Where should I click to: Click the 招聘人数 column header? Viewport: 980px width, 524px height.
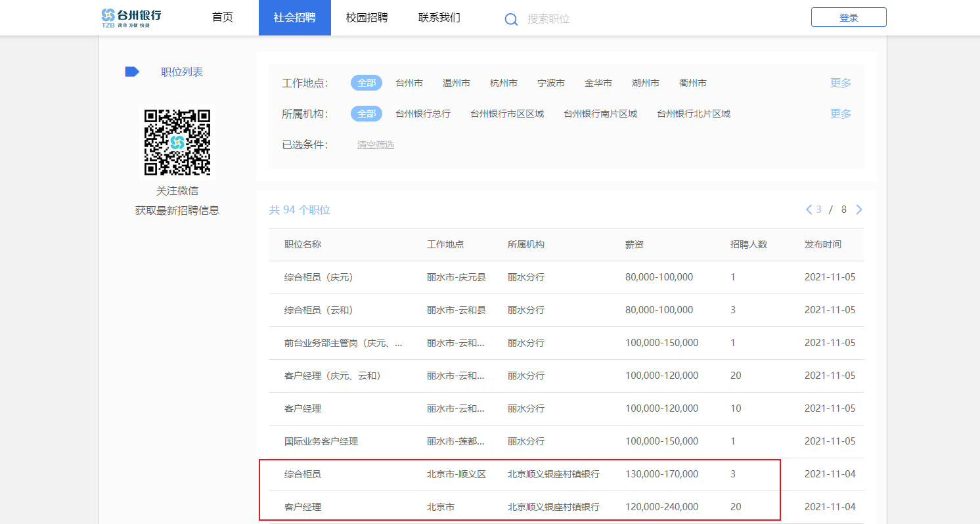pos(749,244)
